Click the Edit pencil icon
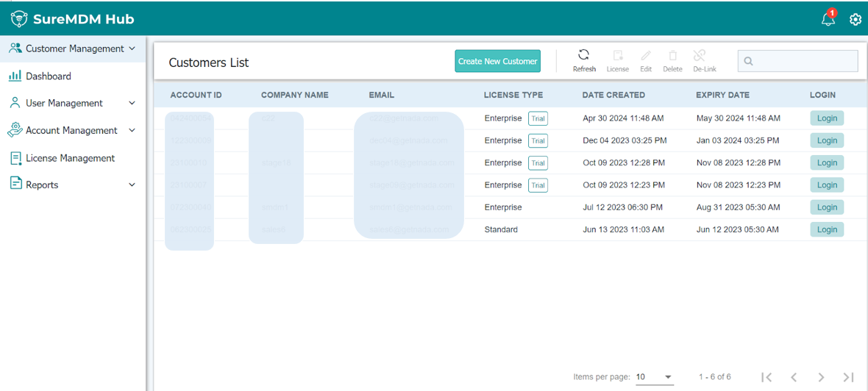Screen dimensions: 868x391 pyautogui.click(x=646, y=56)
